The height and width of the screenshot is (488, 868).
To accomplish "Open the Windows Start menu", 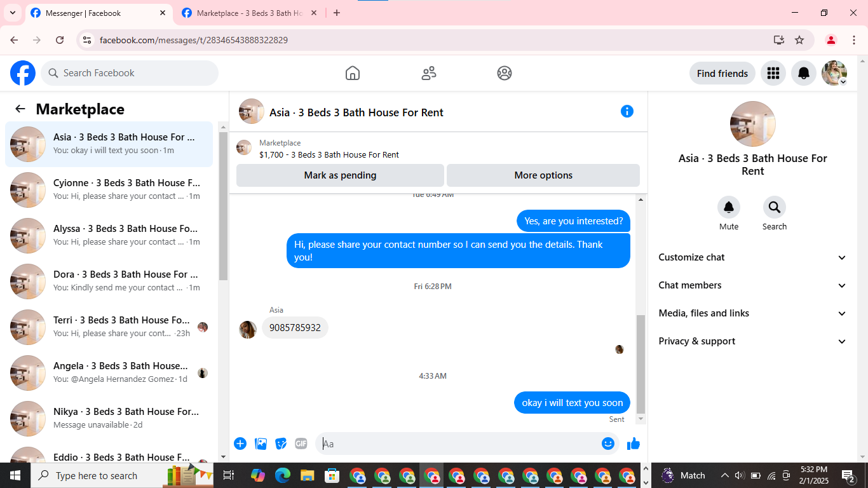I will point(15,475).
